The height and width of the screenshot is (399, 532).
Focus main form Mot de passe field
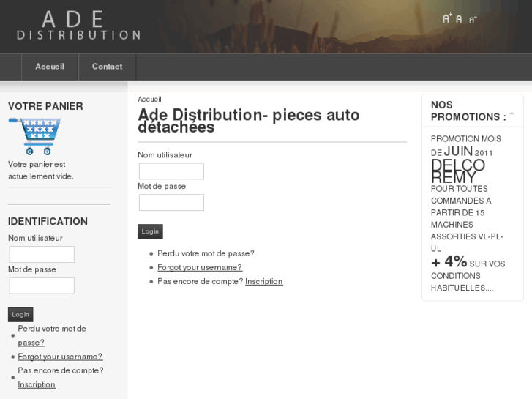(171, 202)
